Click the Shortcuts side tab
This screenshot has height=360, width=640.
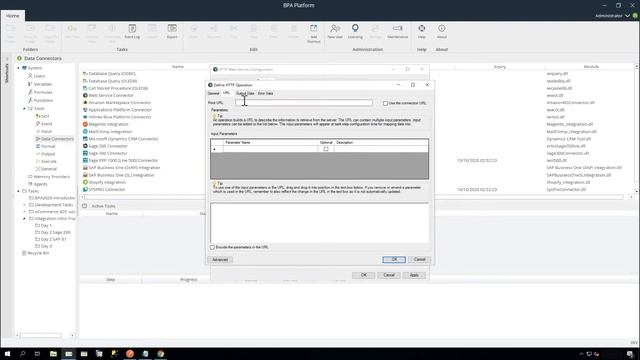click(7, 73)
